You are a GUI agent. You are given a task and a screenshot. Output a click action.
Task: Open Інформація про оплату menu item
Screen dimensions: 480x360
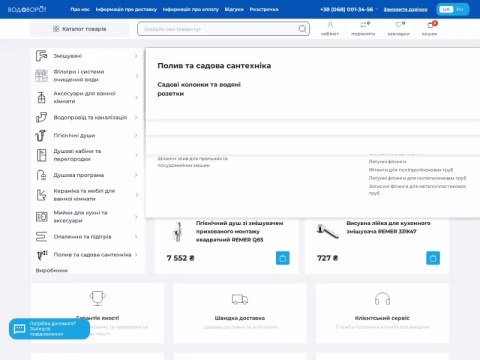tap(191, 9)
